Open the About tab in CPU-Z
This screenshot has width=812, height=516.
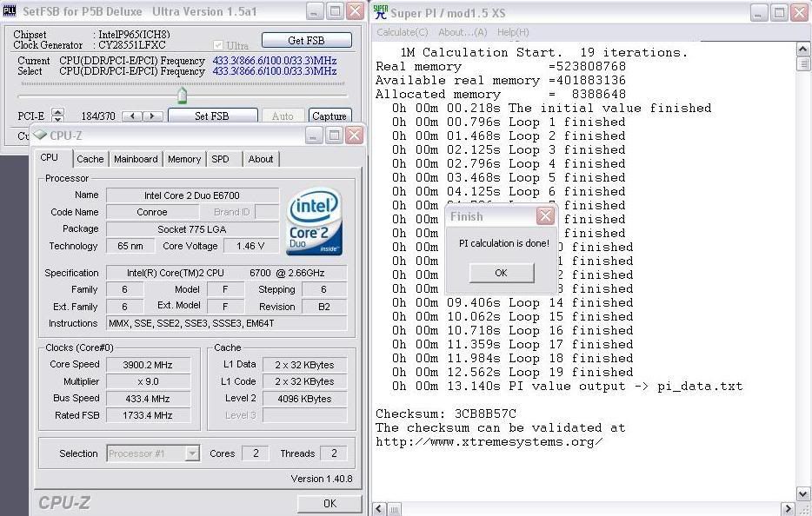coord(261,159)
